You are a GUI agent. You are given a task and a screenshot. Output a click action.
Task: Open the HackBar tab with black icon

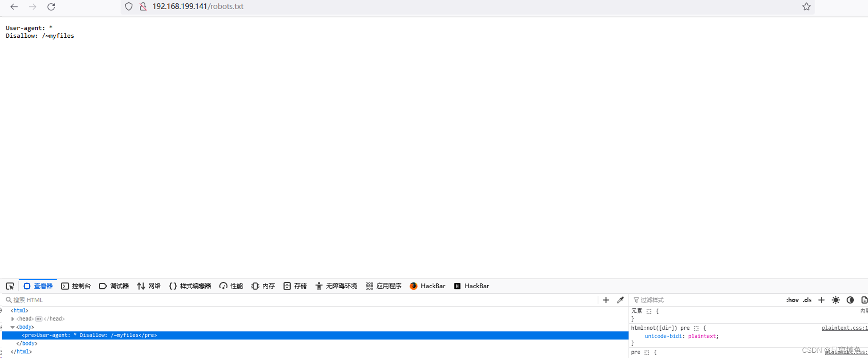pyautogui.click(x=471, y=286)
